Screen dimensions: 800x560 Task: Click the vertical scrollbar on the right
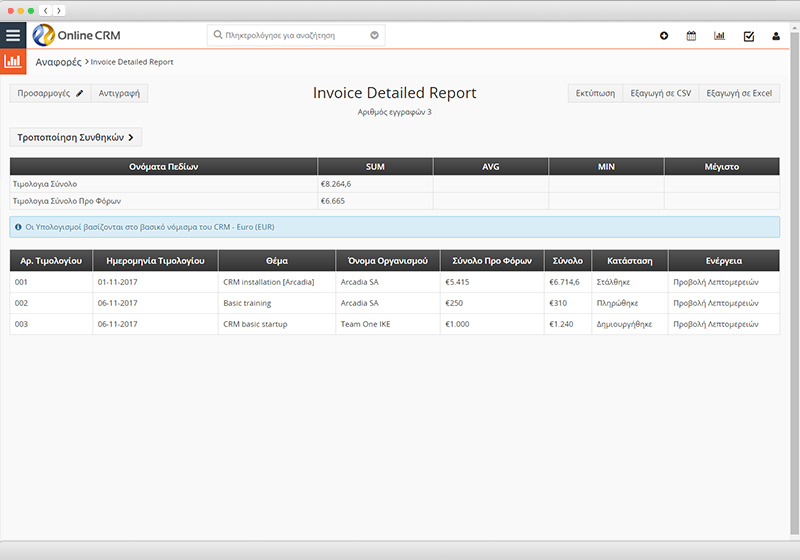click(x=794, y=283)
